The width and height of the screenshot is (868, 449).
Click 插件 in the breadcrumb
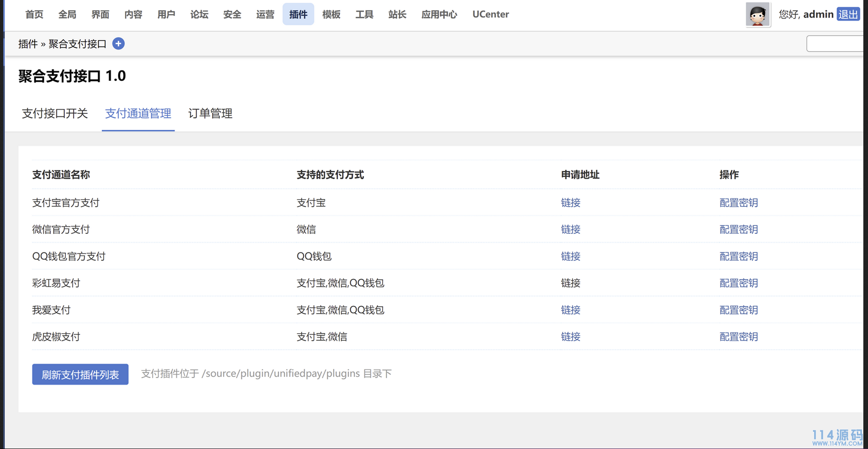[28, 44]
